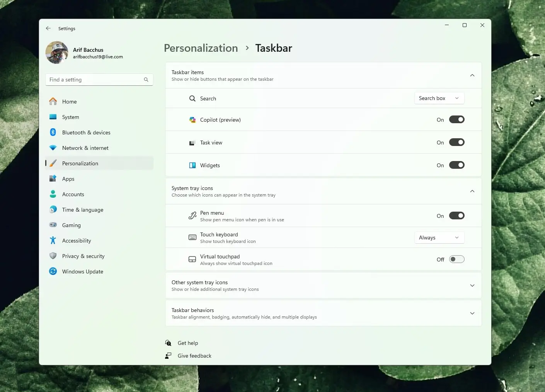Click the Windows Update sync icon

point(53,272)
